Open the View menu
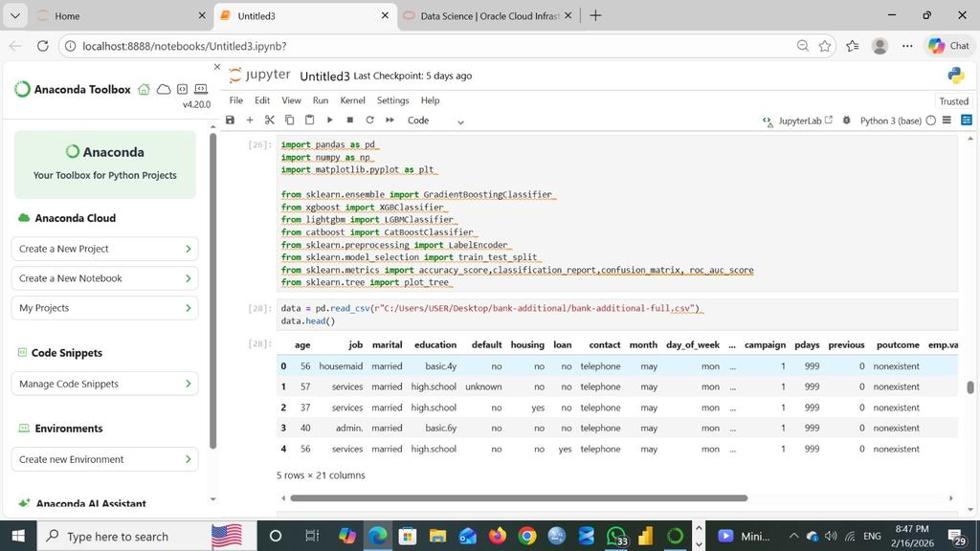Screen dimensions: 980x551 [291, 99]
